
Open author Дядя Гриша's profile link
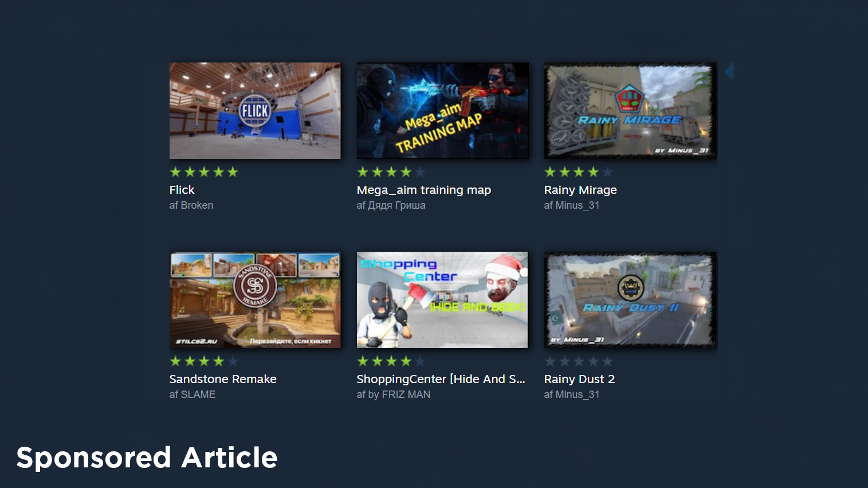(396, 205)
